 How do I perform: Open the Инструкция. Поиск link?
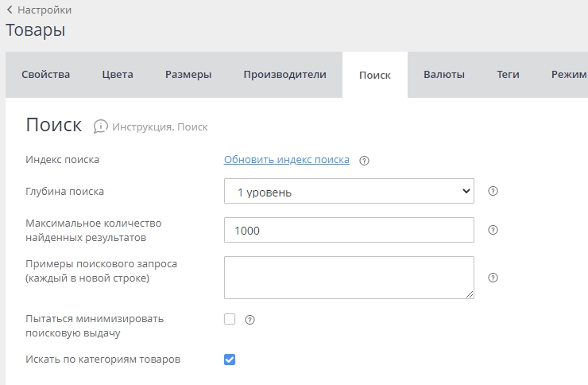160,126
